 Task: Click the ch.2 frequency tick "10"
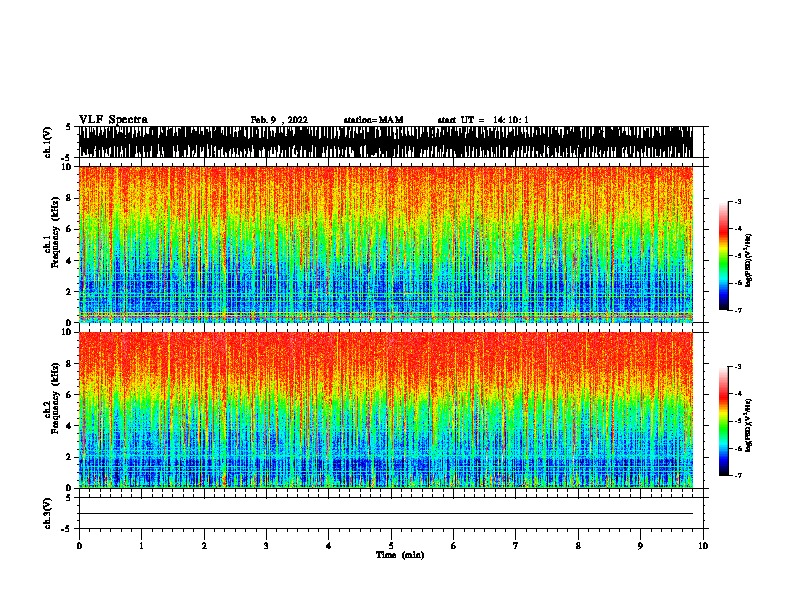point(67,332)
